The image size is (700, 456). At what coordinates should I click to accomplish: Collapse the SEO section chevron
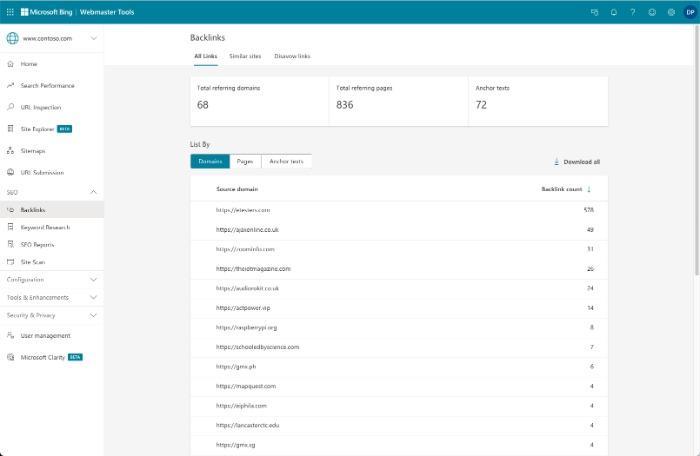pyautogui.click(x=93, y=192)
